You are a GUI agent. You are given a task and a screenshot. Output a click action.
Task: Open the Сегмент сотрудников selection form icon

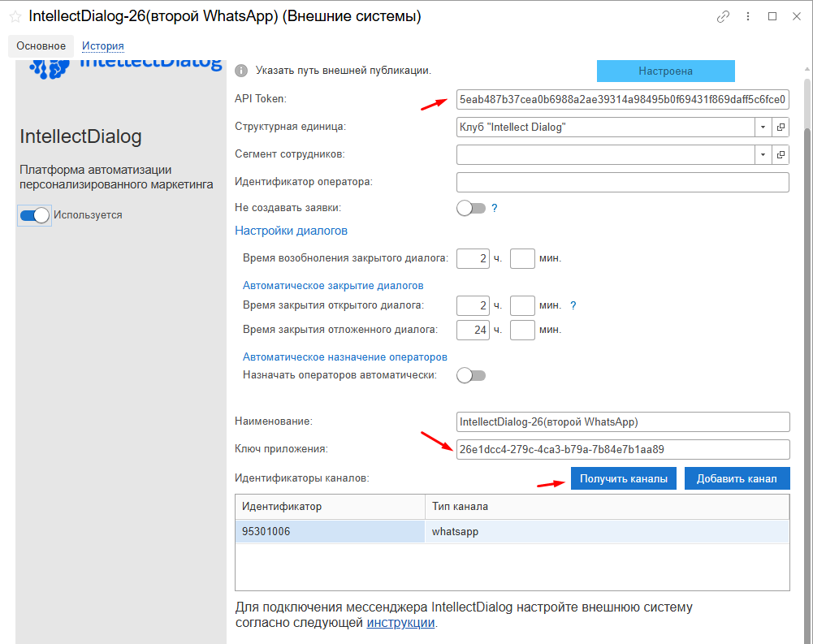point(781,154)
